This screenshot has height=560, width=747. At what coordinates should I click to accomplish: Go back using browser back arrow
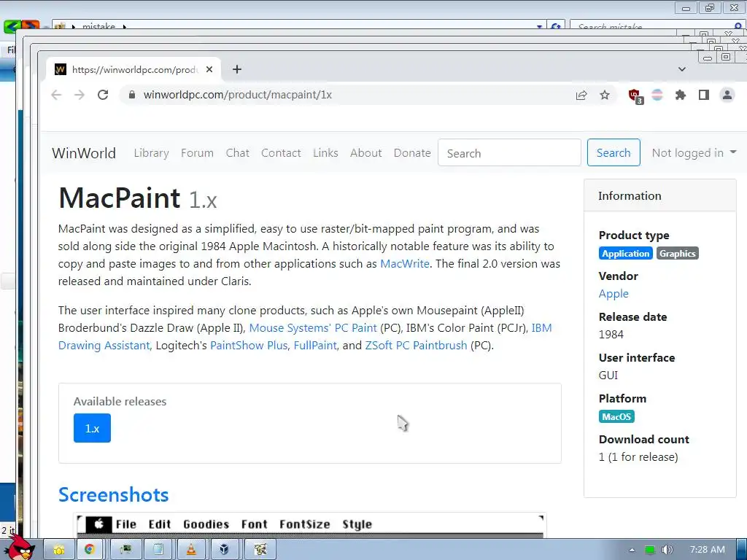(x=56, y=95)
